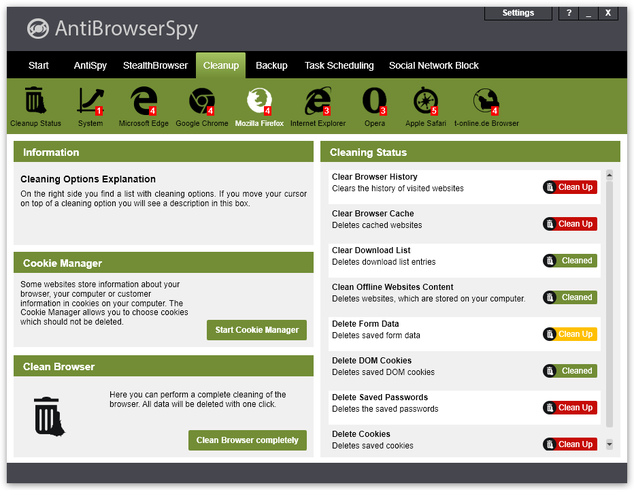The height and width of the screenshot is (490, 634).
Task: Click the Cleaning Status scrollbar down arrow
Action: tap(609, 444)
